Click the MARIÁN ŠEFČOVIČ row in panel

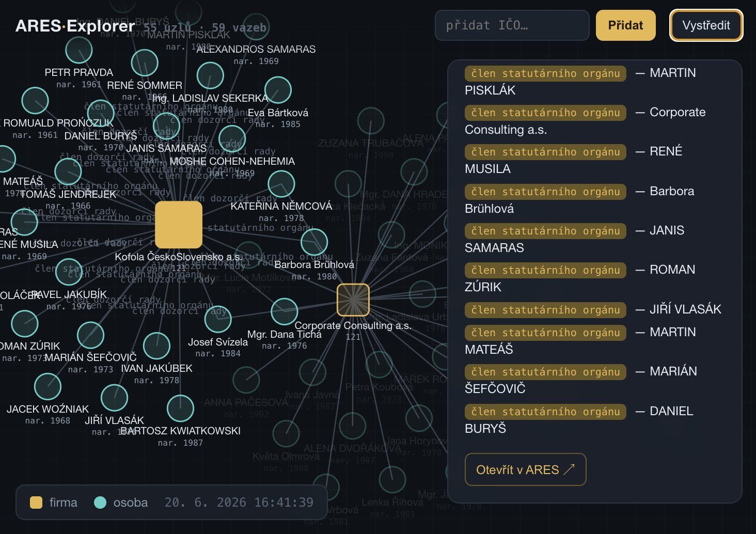tap(595, 380)
